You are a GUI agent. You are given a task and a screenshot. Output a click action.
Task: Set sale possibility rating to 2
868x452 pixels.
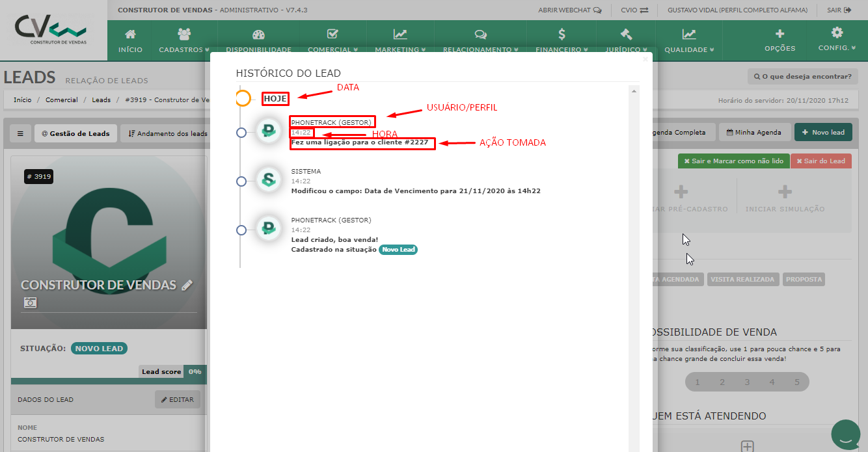pyautogui.click(x=722, y=382)
